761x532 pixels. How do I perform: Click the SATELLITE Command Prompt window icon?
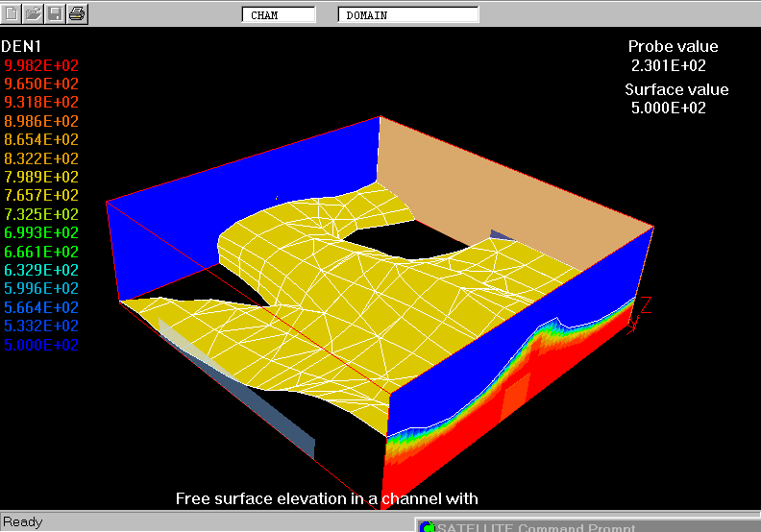tap(428, 526)
